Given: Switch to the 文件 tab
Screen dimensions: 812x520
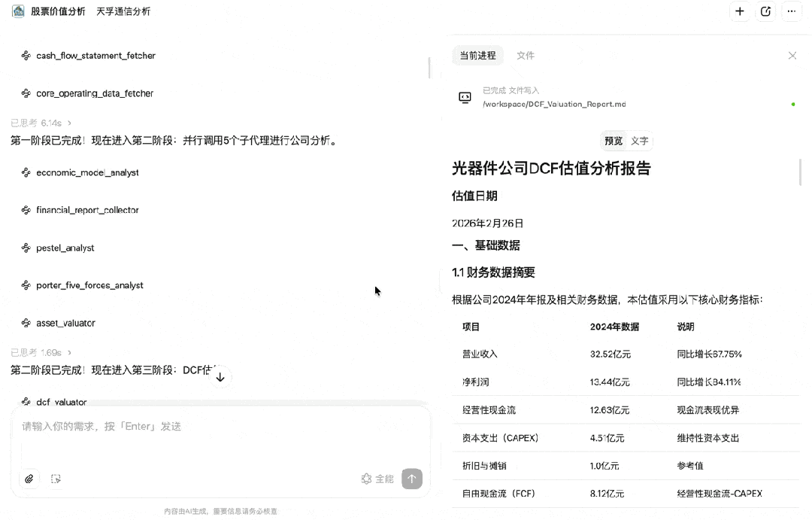Looking at the screenshot, I should pyautogui.click(x=526, y=55).
